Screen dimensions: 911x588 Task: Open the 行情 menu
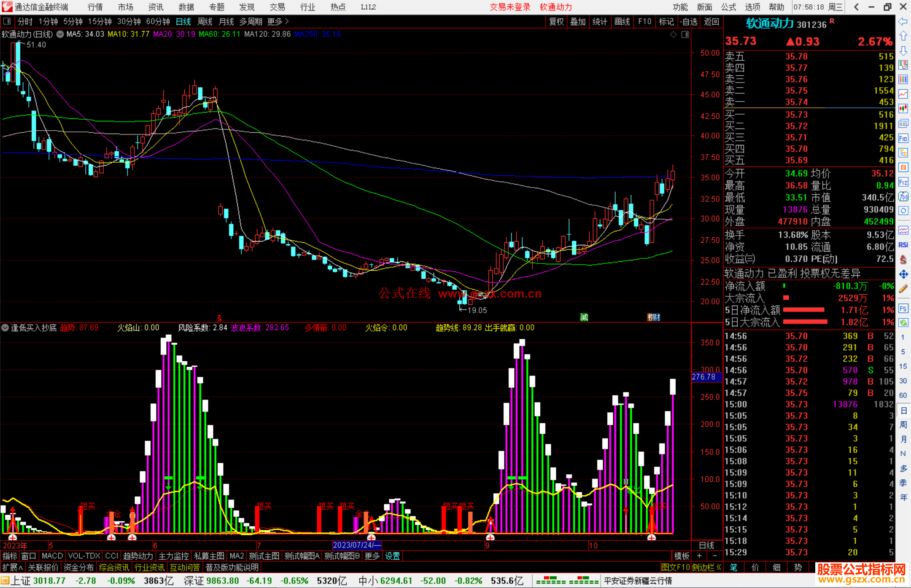[x=95, y=7]
